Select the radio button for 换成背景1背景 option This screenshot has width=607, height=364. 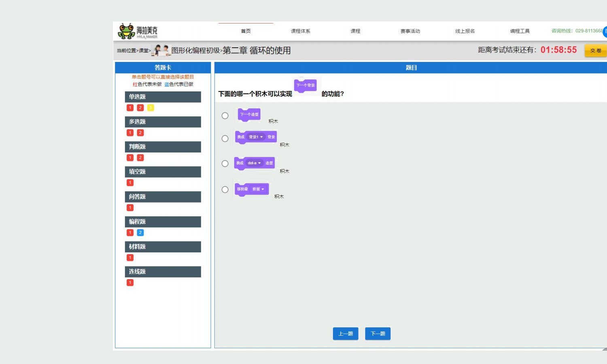tap(225, 139)
